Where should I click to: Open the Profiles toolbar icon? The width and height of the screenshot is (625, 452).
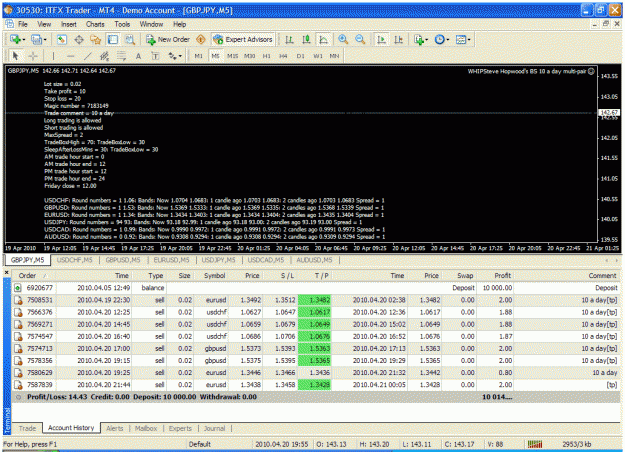39,39
